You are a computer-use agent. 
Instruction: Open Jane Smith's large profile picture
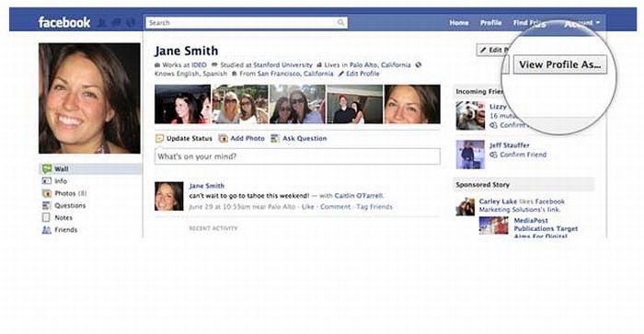(89, 98)
